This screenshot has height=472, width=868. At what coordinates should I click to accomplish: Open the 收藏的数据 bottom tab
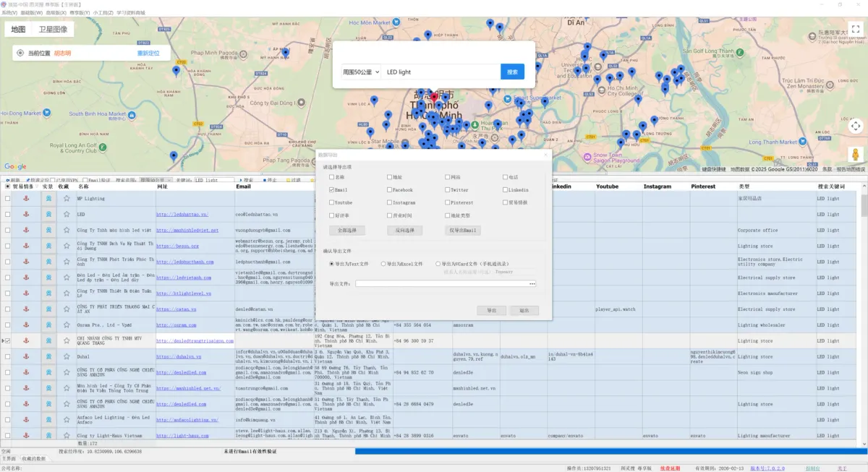point(33,458)
